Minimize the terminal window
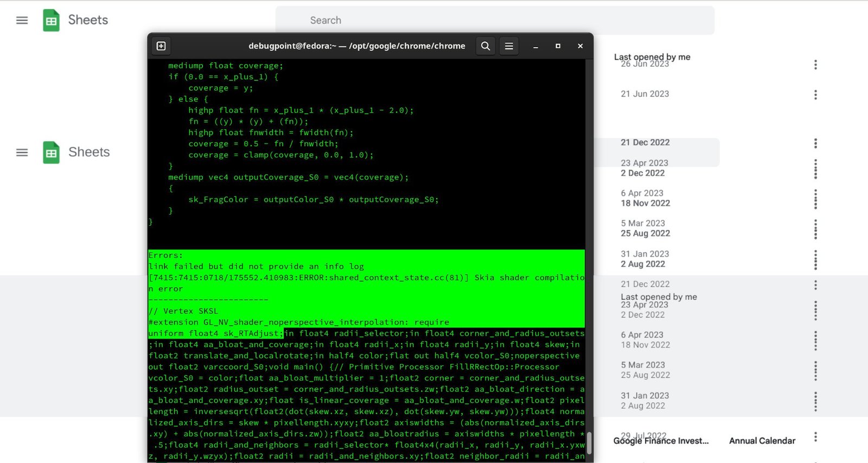This screenshot has height=463, width=868. click(535, 46)
